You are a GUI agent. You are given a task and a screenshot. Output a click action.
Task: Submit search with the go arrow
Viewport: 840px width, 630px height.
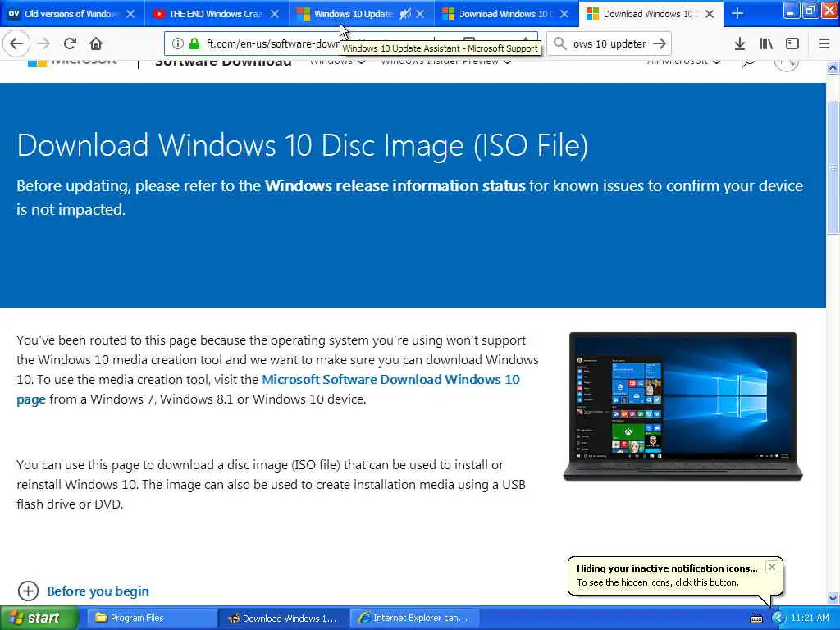[x=660, y=43]
